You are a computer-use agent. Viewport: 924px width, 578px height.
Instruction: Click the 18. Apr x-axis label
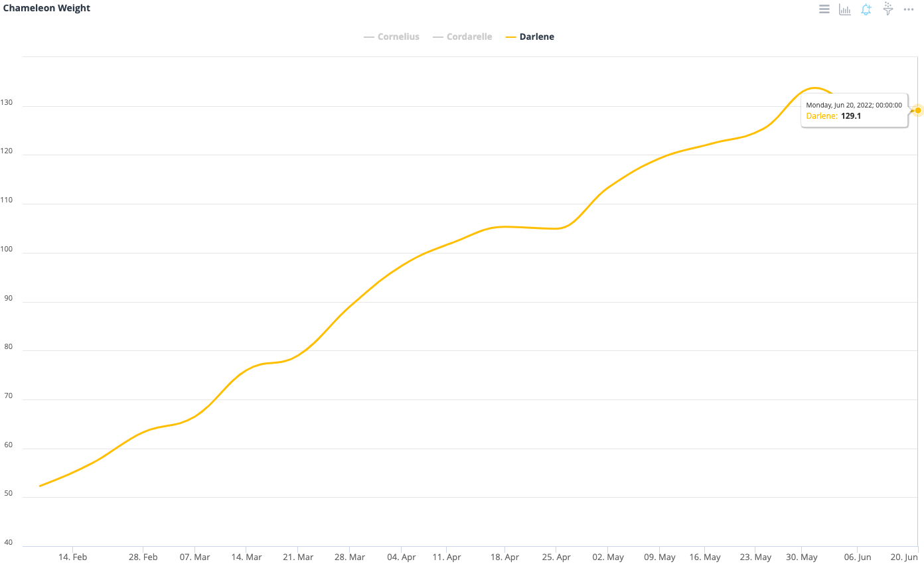504,557
